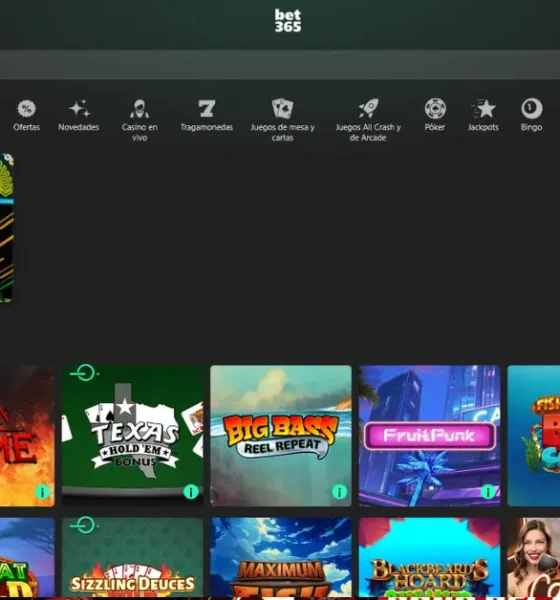This screenshot has width=560, height=600.
Task: Open the Tragamonedas seven icon
Action: [207, 109]
